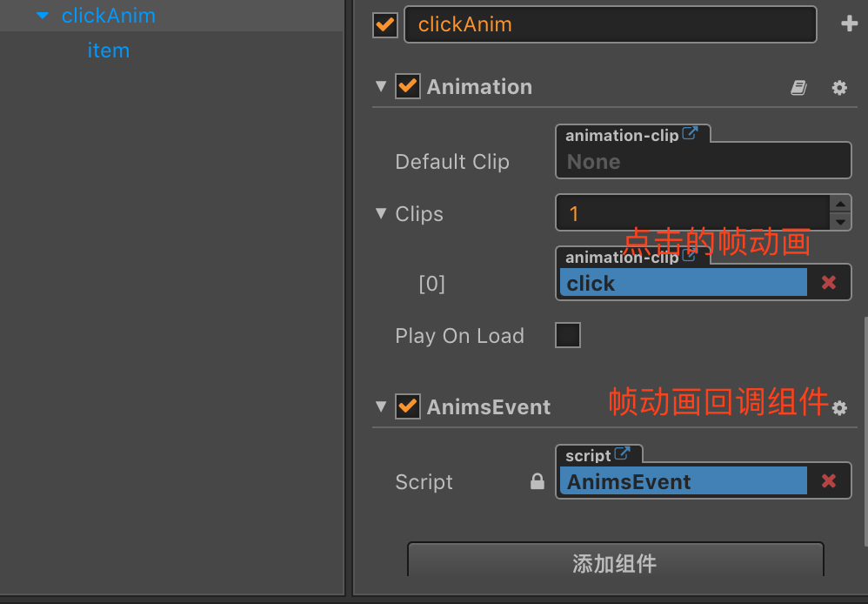Decrease Clips count with down arrow

coord(840,222)
